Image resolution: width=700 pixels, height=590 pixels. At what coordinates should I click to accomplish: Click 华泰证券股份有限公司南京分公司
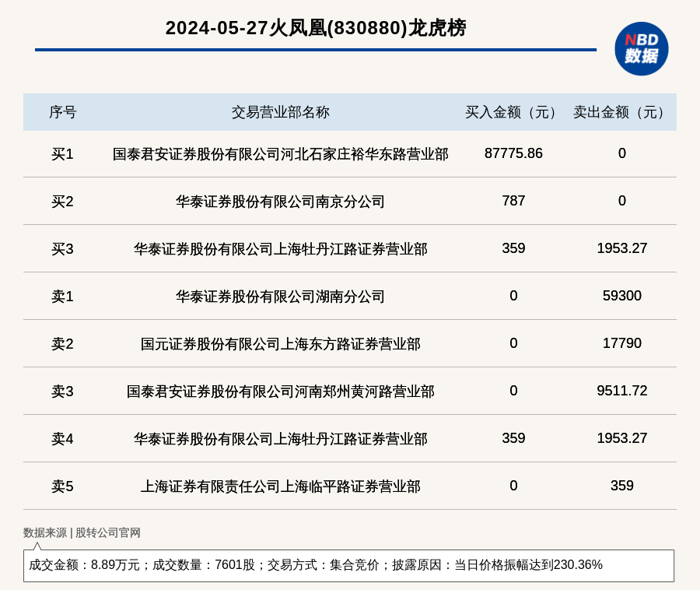[x=280, y=202]
